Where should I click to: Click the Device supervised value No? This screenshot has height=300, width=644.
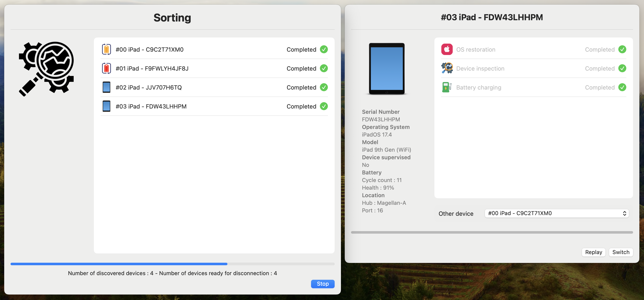(366, 165)
